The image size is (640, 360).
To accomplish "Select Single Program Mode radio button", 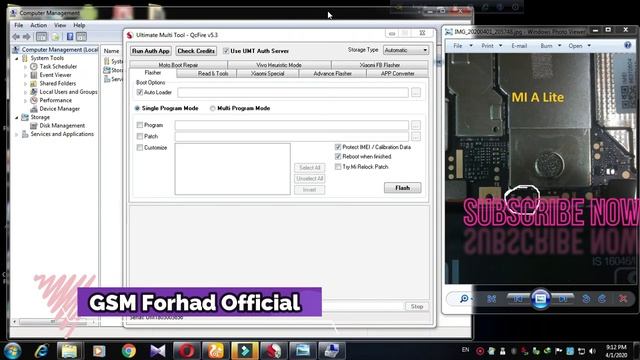I will 137,109.
